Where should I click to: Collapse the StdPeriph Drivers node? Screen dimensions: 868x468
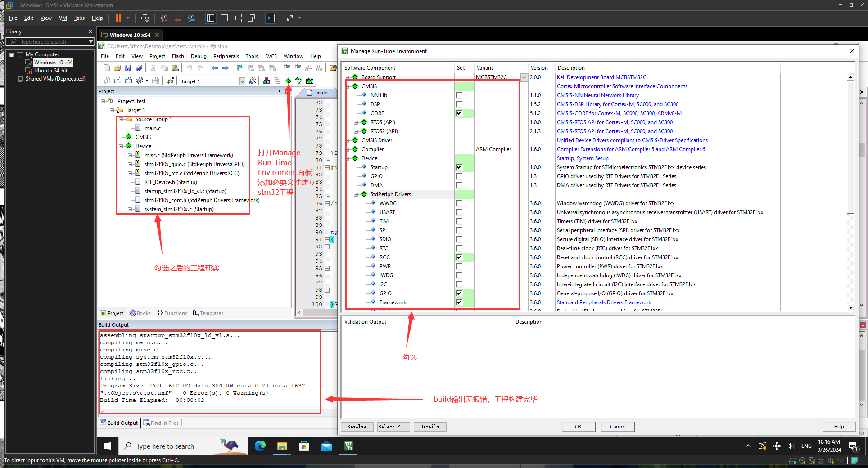click(356, 194)
